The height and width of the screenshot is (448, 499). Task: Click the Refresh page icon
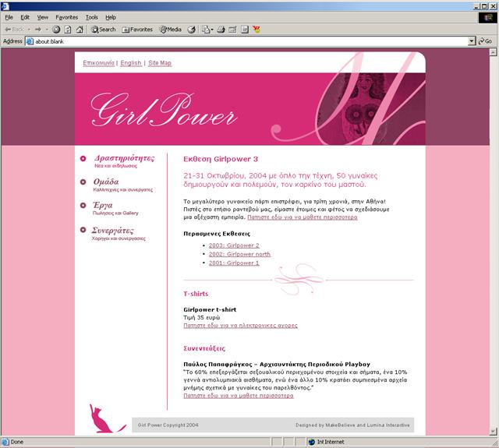68,30
